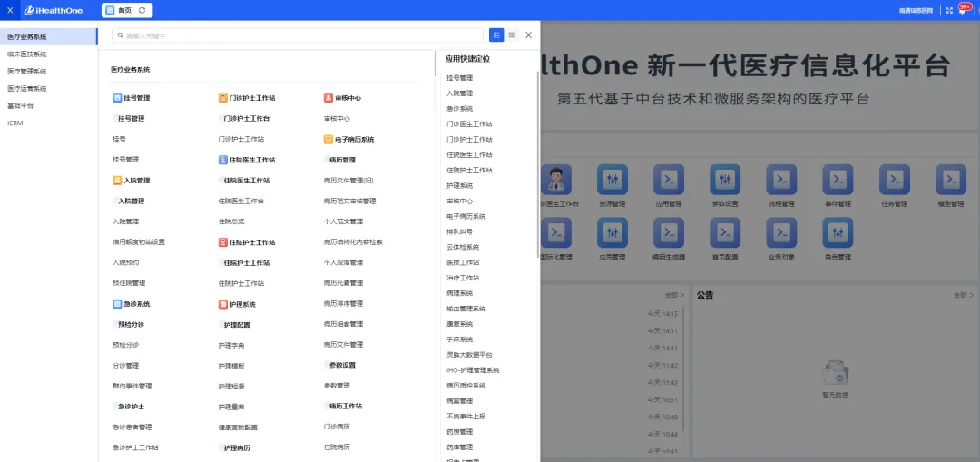Open 信用额度初始设置 menu entry
This screenshot has height=462, width=980.
click(139, 242)
